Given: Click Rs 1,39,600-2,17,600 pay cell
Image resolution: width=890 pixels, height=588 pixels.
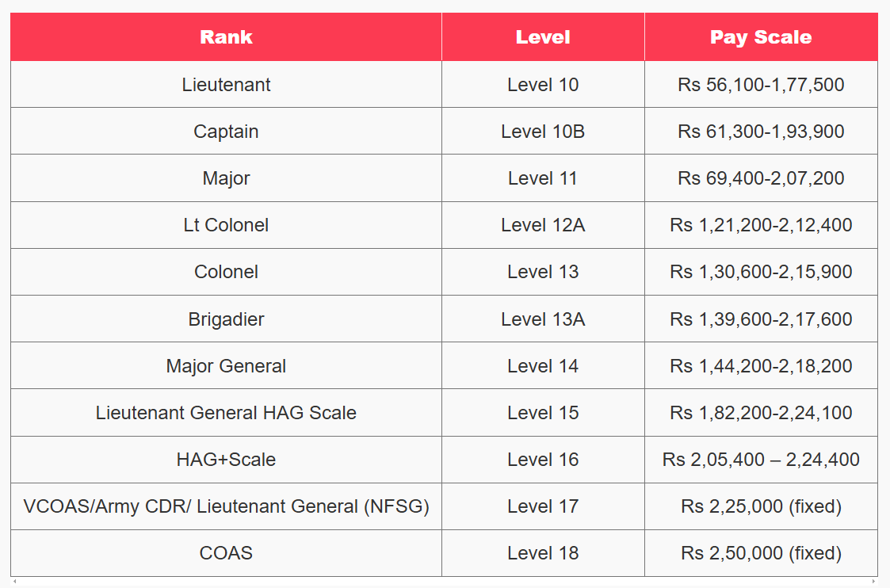Looking at the screenshot, I should tap(761, 319).
